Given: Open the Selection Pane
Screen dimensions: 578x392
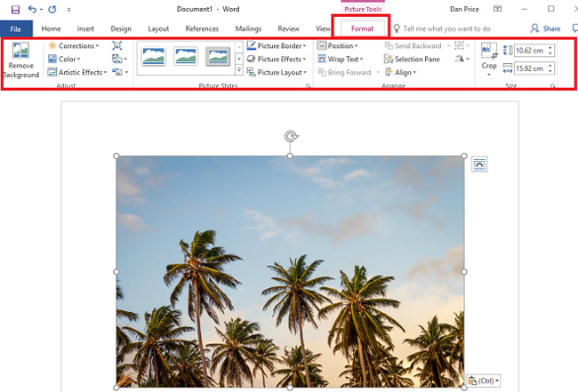Looking at the screenshot, I should tap(413, 60).
